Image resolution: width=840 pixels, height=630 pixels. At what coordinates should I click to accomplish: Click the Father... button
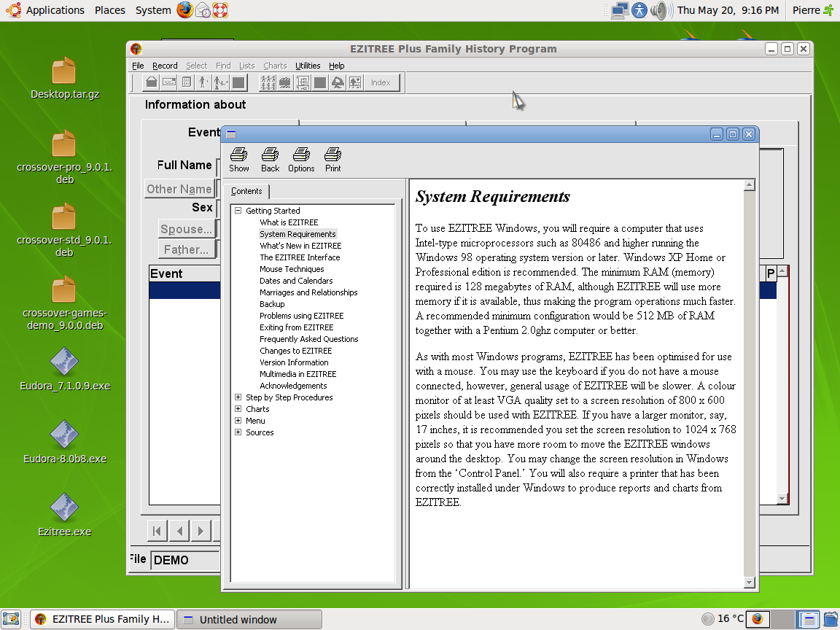(188, 249)
